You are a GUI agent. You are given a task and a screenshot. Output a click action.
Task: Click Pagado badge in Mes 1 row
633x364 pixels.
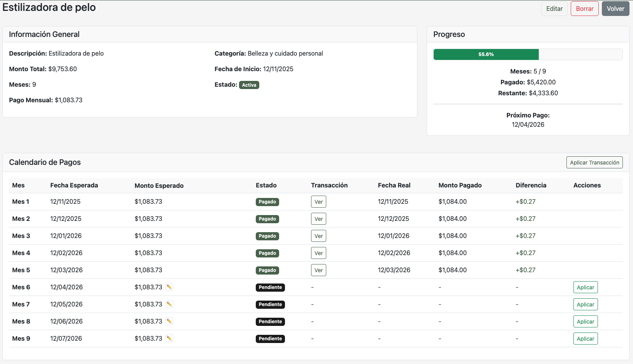(267, 202)
